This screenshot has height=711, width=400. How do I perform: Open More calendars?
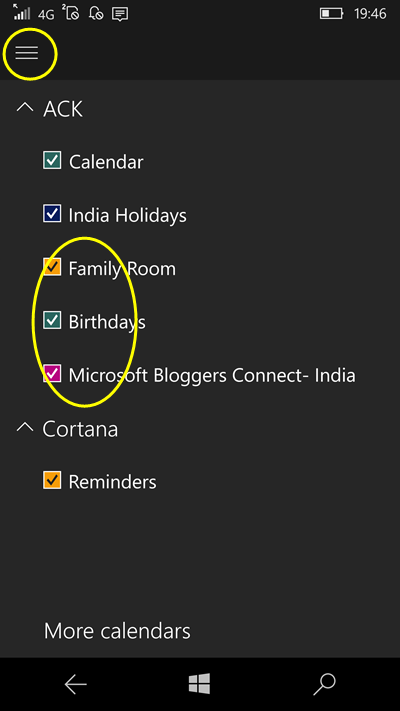pos(117,631)
